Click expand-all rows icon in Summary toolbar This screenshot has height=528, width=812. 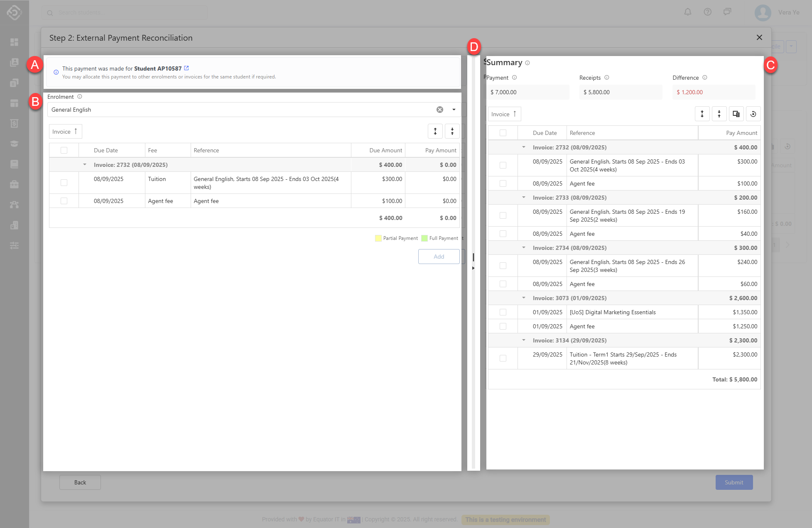[702, 114]
